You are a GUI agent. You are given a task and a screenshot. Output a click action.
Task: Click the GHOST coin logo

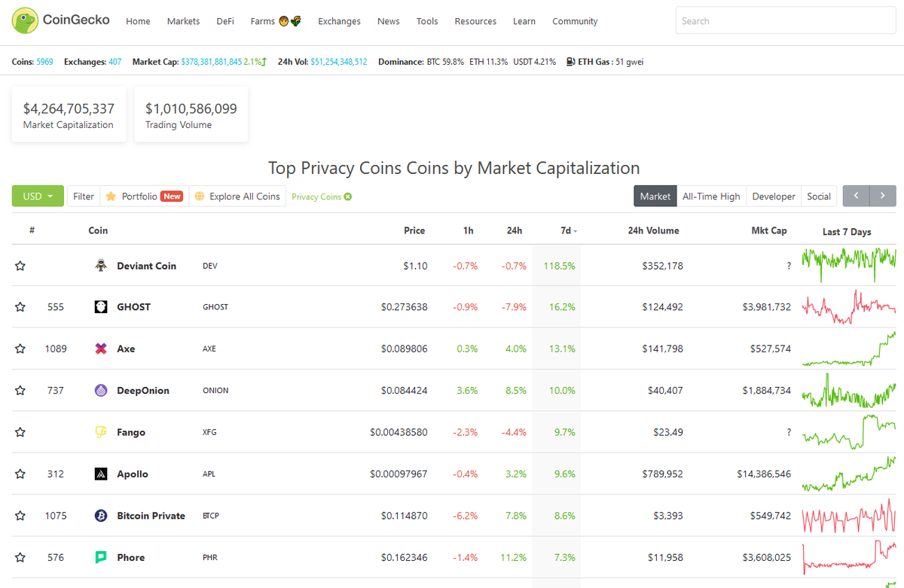click(101, 307)
